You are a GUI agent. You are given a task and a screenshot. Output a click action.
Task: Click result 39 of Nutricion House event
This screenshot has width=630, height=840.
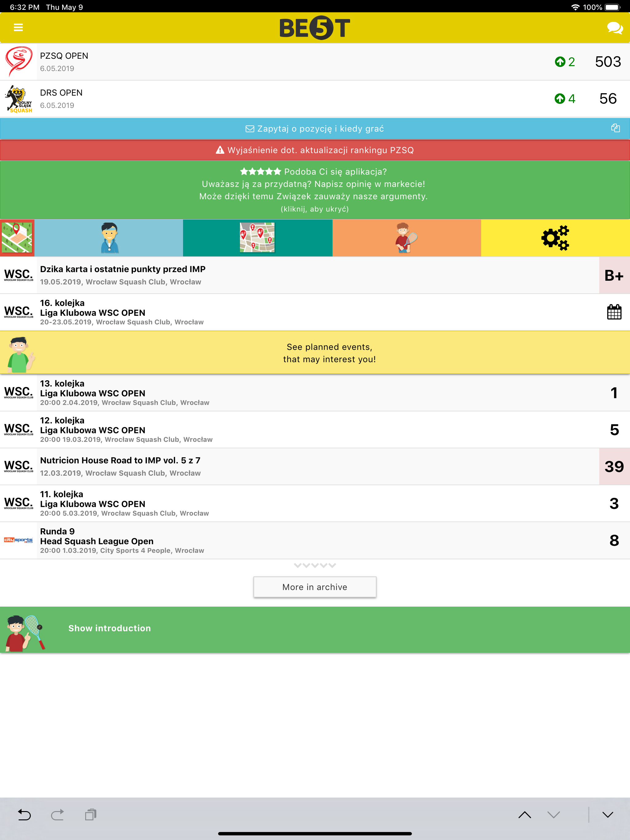click(x=614, y=466)
